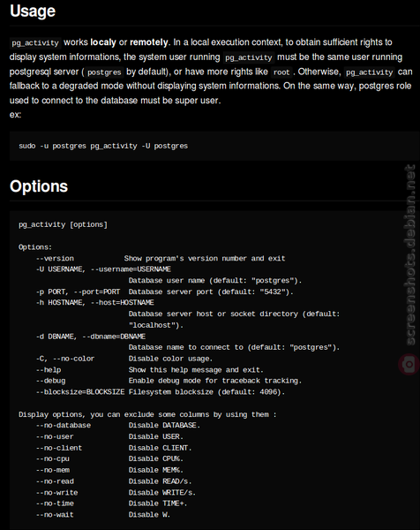Click the inline postgres code tag

point(104,72)
